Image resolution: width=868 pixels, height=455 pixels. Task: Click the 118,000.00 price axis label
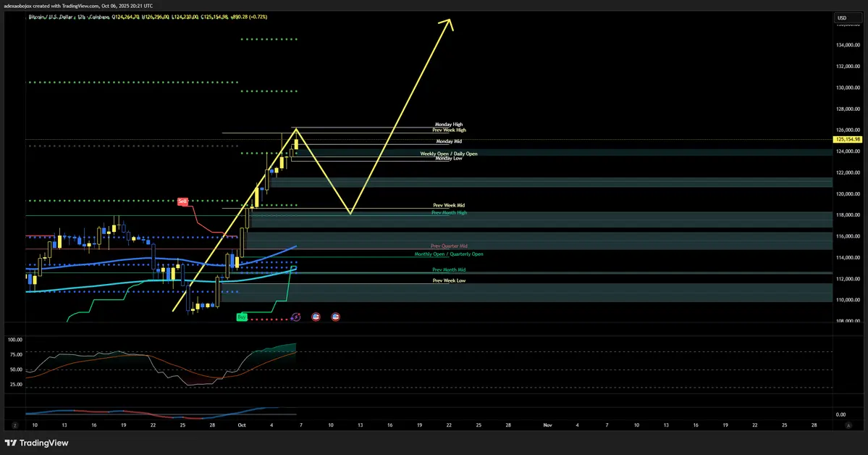coord(848,215)
